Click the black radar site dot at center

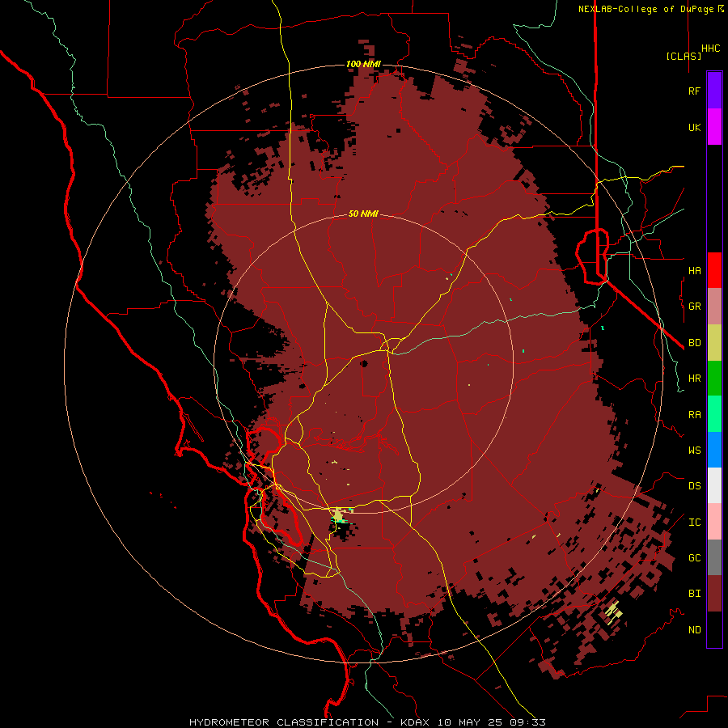(x=365, y=363)
